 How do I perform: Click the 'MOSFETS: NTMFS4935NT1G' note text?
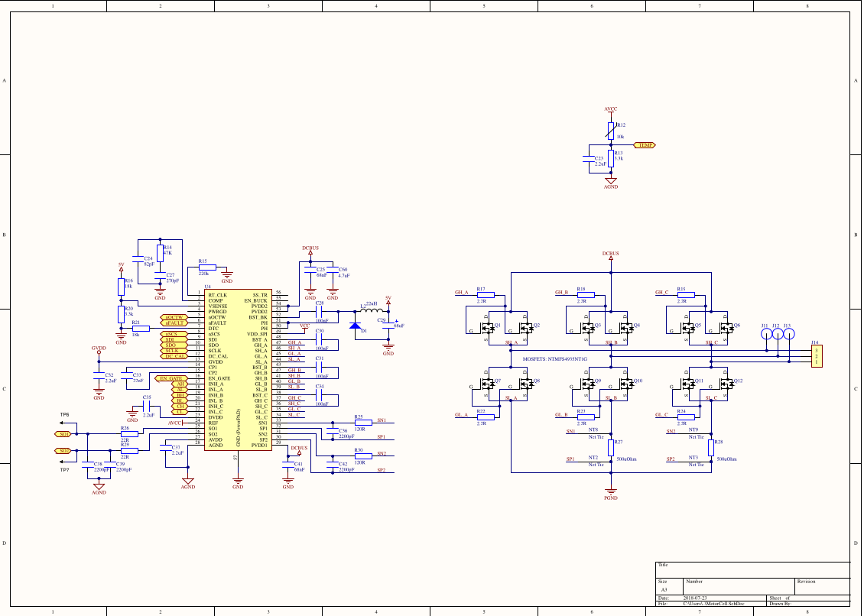tap(555, 358)
